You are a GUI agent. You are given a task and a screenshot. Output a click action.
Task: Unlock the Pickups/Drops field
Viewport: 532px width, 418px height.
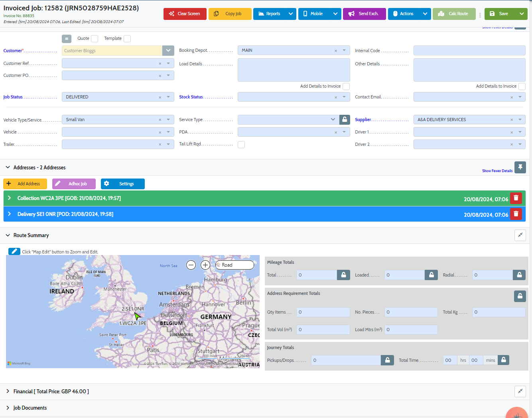(387, 360)
